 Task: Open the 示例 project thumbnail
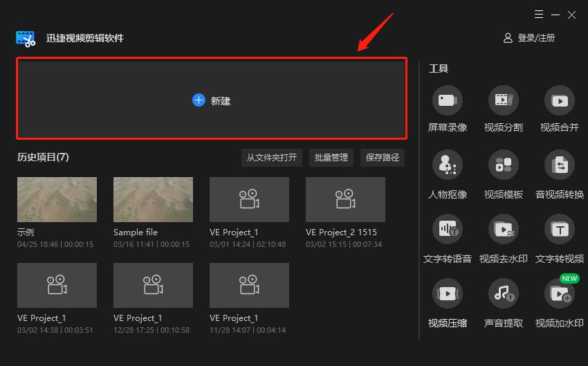[x=57, y=199]
